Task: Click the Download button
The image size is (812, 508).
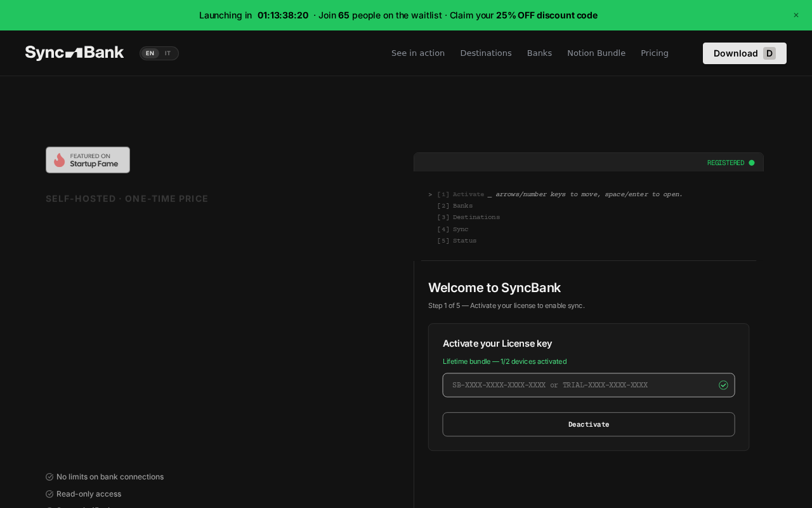Action: click(745, 53)
